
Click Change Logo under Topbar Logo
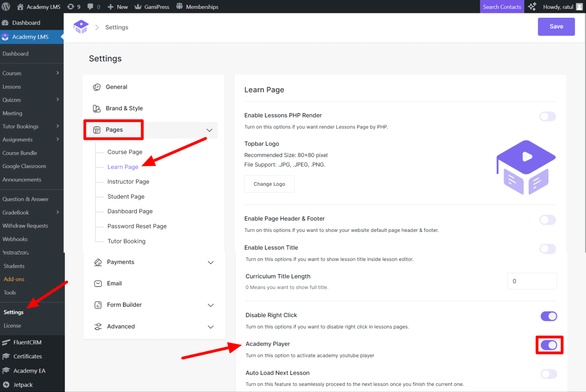click(x=269, y=184)
